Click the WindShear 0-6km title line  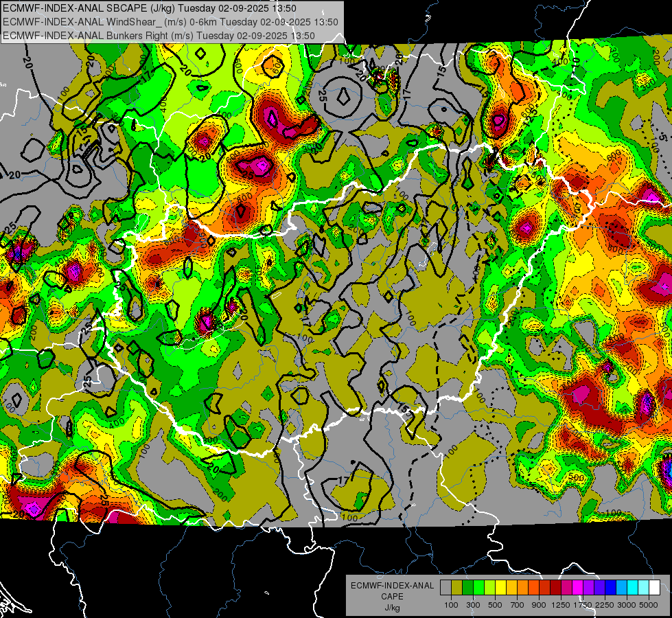(170, 22)
